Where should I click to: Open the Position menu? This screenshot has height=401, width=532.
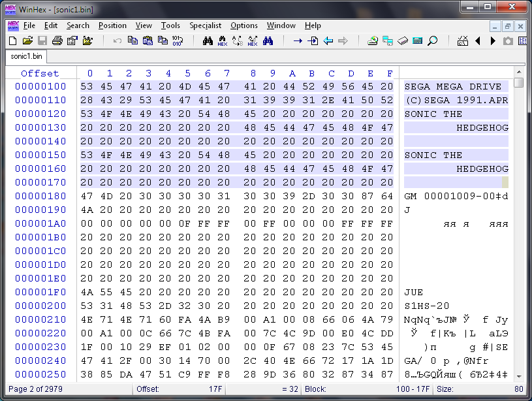[x=112, y=25]
